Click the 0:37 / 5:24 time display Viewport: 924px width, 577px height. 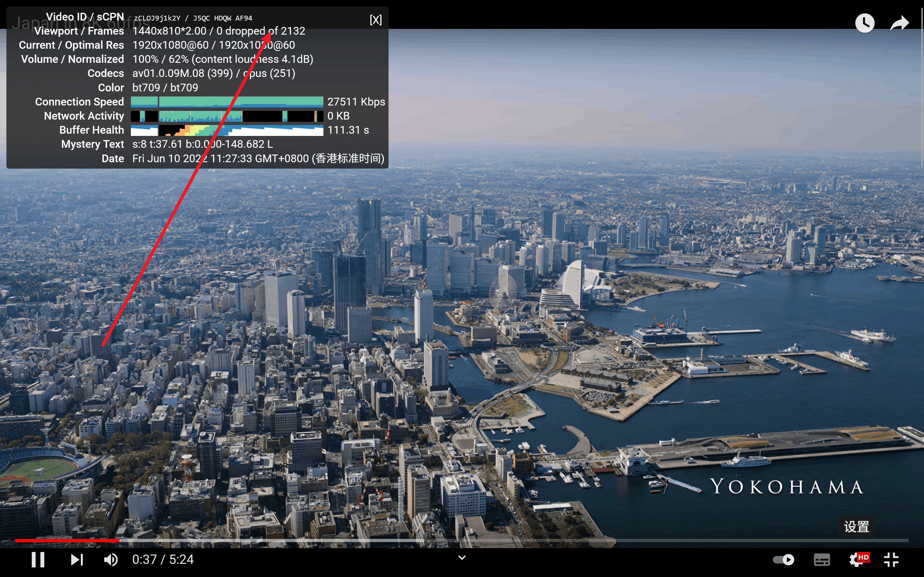[163, 559]
